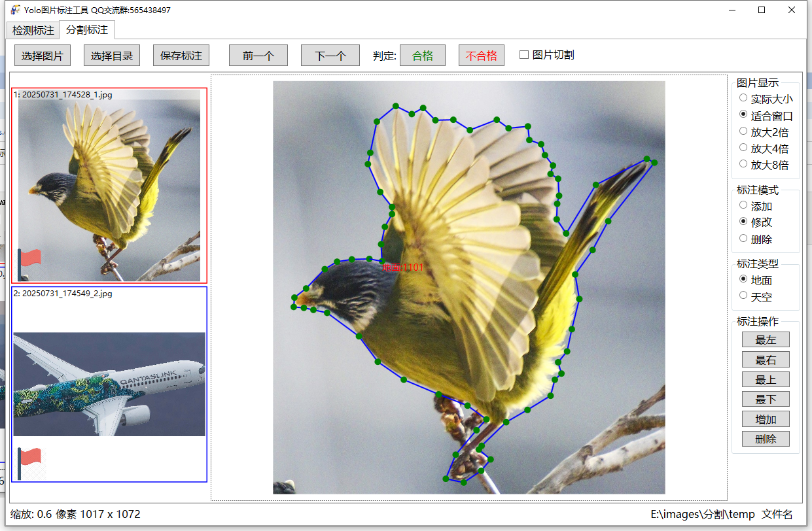Click the 最左 operation button
Image resolution: width=812 pixels, height=531 pixels.
coord(766,339)
